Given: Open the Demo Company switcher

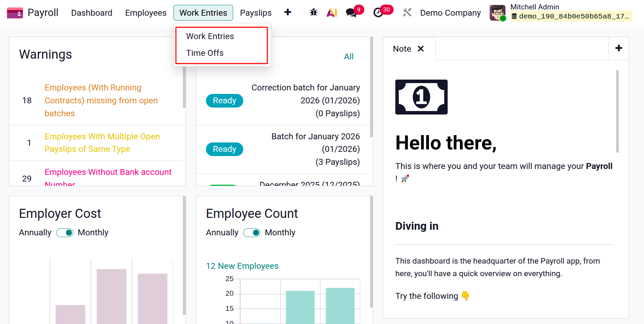Looking at the screenshot, I should tap(450, 13).
